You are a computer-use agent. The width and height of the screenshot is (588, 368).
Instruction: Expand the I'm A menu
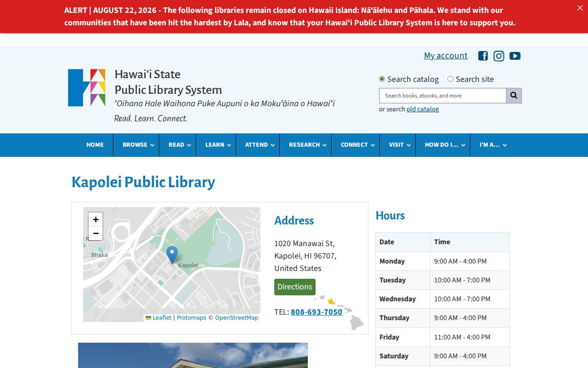(491, 145)
